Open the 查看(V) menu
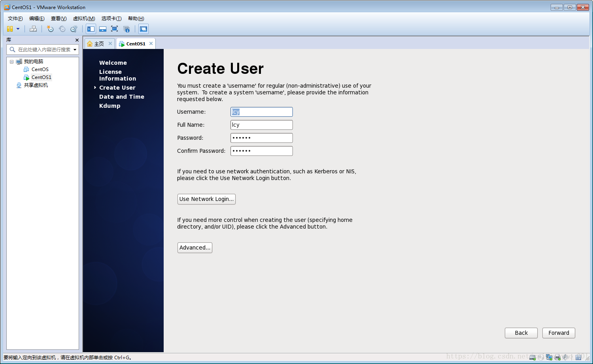Image resolution: width=593 pixels, height=364 pixels. tap(59, 19)
